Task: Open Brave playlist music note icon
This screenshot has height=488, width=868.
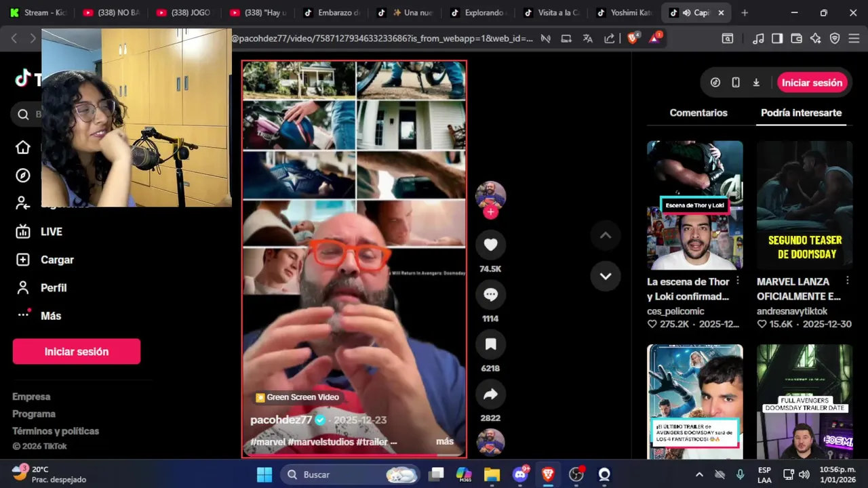Action: tap(759, 39)
